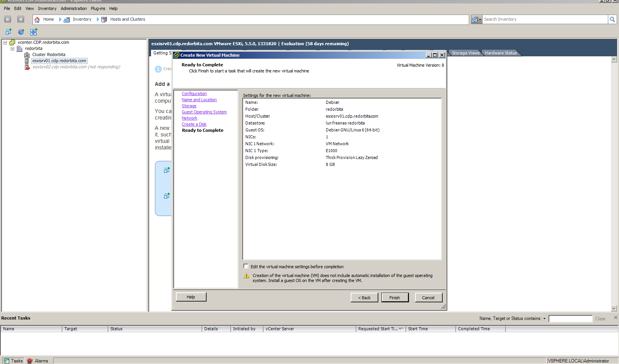
Task: Click the Search Inventory input field
Action: click(x=544, y=19)
